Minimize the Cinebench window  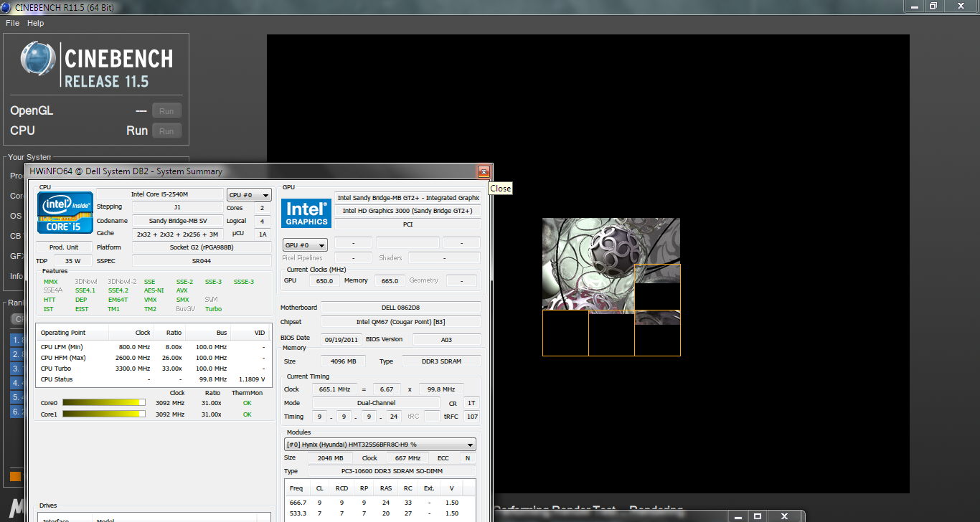click(913, 5)
